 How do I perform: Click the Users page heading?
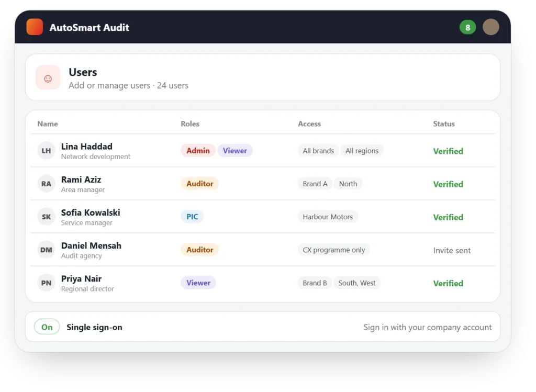point(83,72)
